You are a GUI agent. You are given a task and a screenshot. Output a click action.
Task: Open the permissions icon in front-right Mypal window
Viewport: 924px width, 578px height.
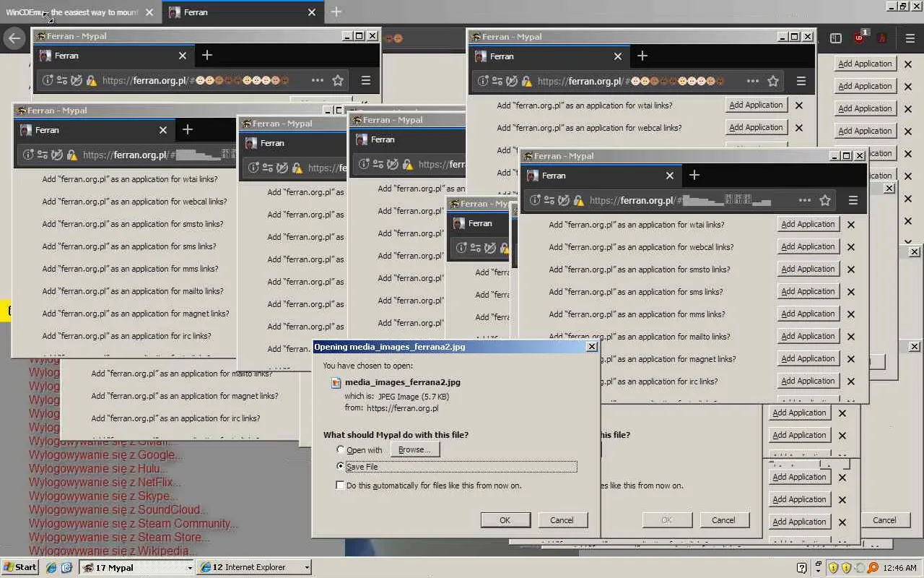click(x=549, y=200)
